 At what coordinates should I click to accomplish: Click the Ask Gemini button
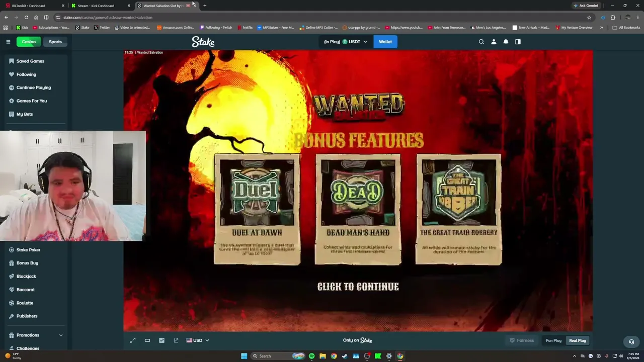[586, 6]
